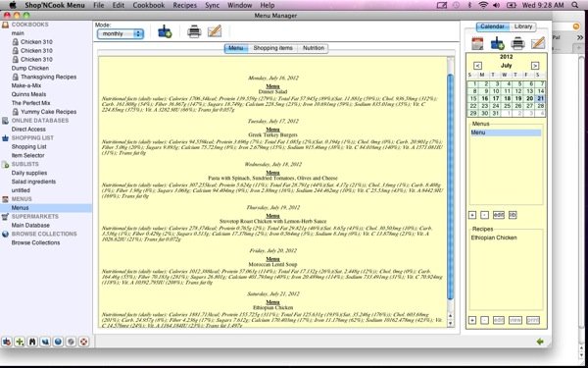Open help with the lifebuoy icon
Screen dimensions: 588x368
click(83, 342)
